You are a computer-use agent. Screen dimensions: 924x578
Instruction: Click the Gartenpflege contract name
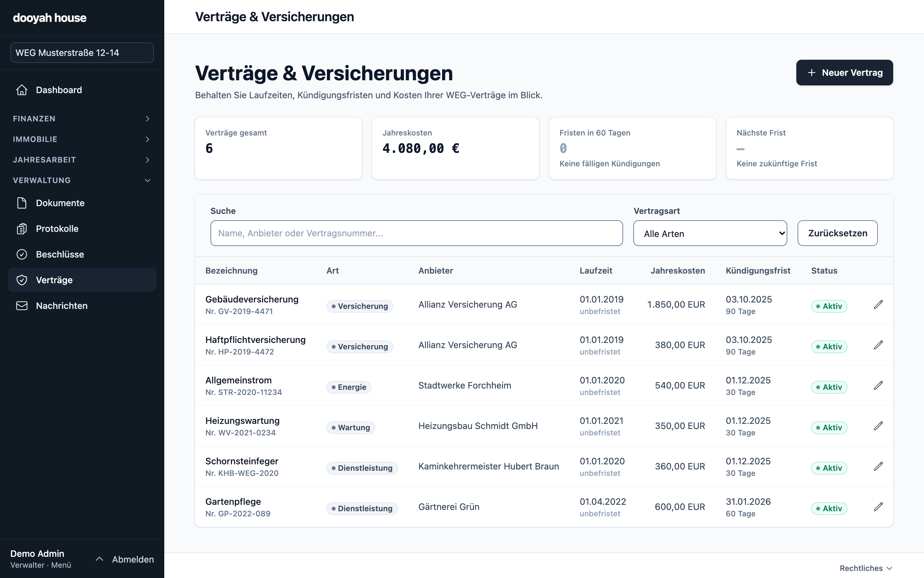tap(233, 502)
